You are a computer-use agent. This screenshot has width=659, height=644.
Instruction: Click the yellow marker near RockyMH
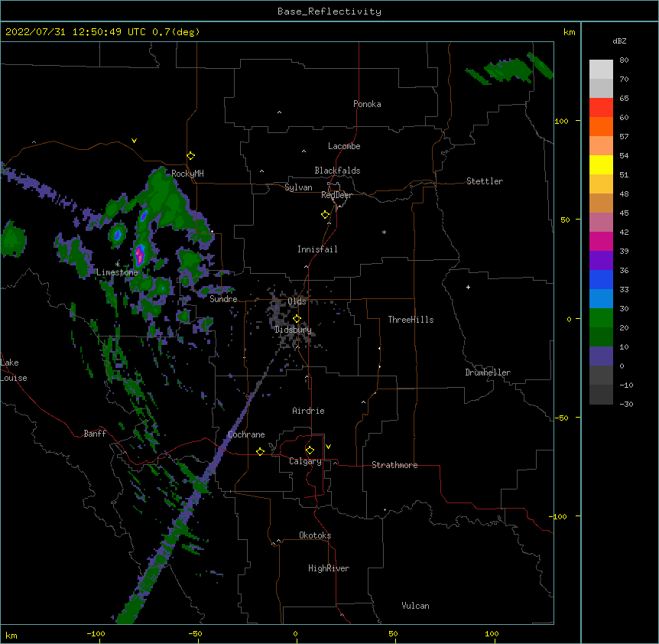pos(190,156)
